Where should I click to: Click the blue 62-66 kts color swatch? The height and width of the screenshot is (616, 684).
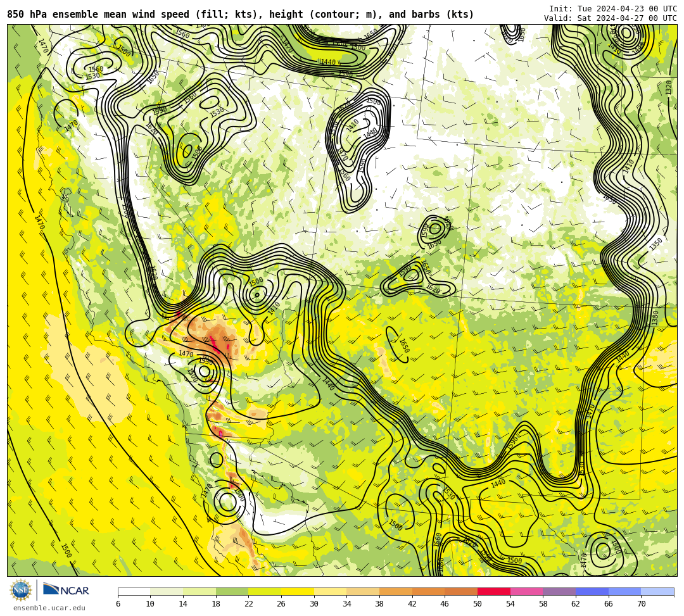pyautogui.click(x=592, y=591)
